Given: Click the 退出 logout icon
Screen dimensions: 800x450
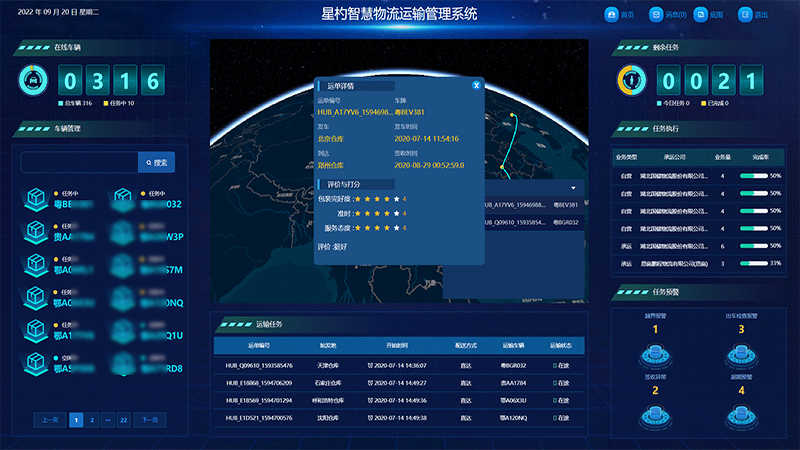Looking at the screenshot, I should point(745,15).
